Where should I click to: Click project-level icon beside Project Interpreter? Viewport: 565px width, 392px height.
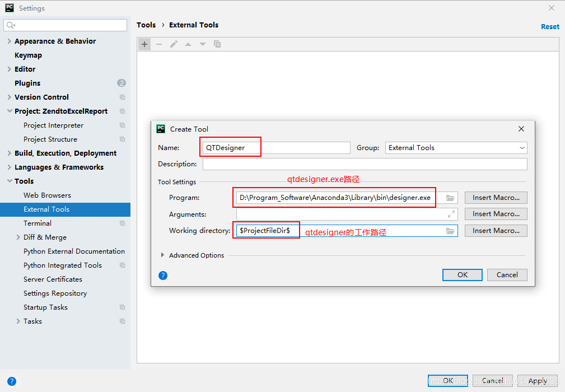(123, 125)
